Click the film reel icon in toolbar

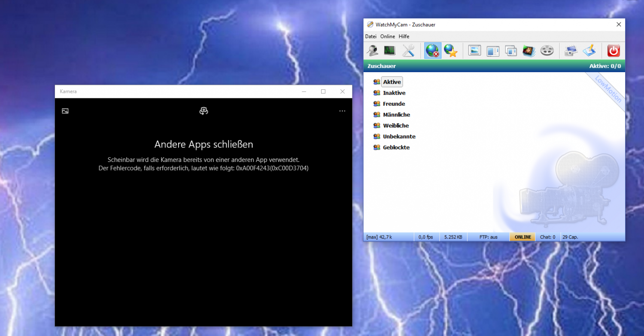coord(547,51)
